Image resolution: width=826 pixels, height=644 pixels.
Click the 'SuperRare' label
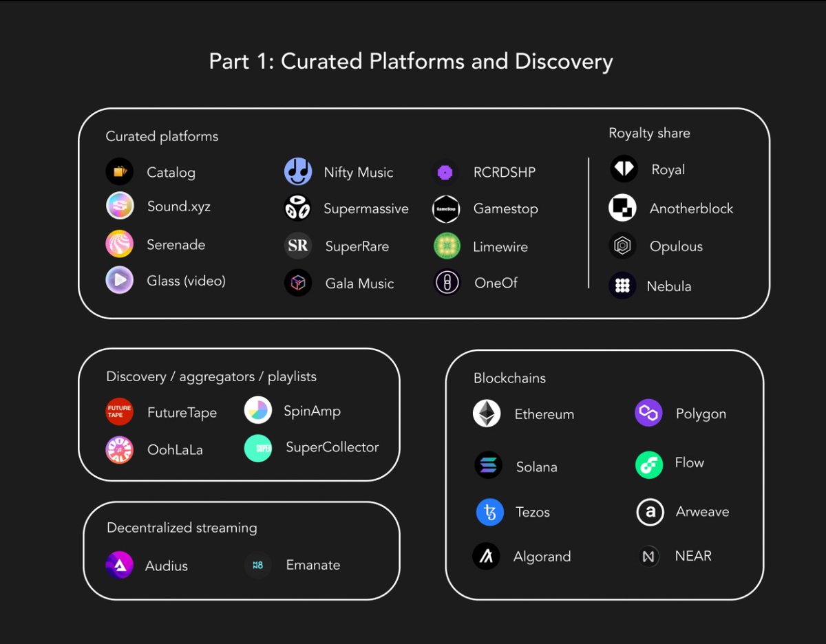coord(357,246)
